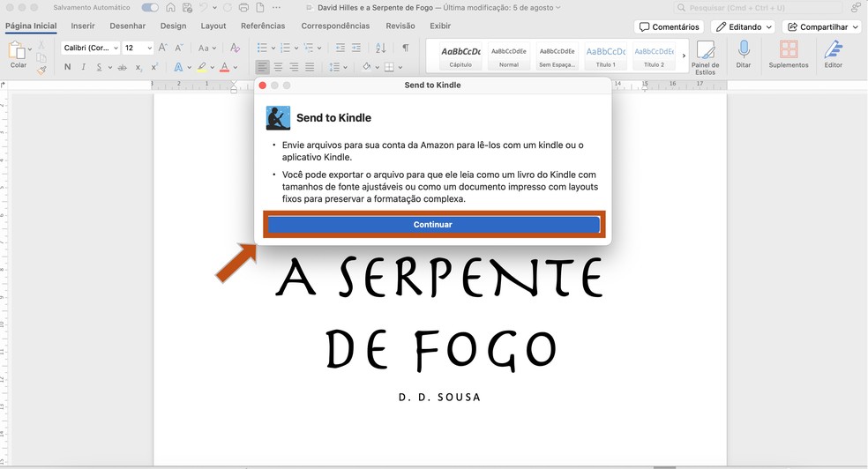Toggle the Salvamento Automático switch
Image resolution: width=868 pixels, height=469 pixels.
pos(150,8)
